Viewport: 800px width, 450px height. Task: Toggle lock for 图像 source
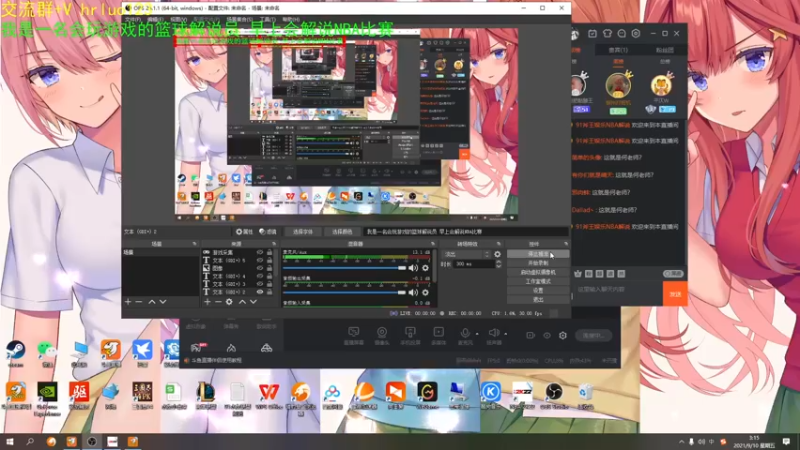[x=269, y=268]
